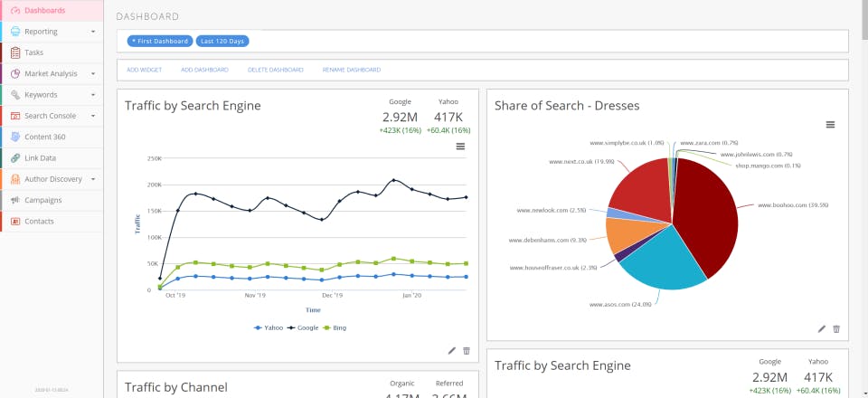Open the Campaigns megaphone icon
868x398 pixels.
15,200
